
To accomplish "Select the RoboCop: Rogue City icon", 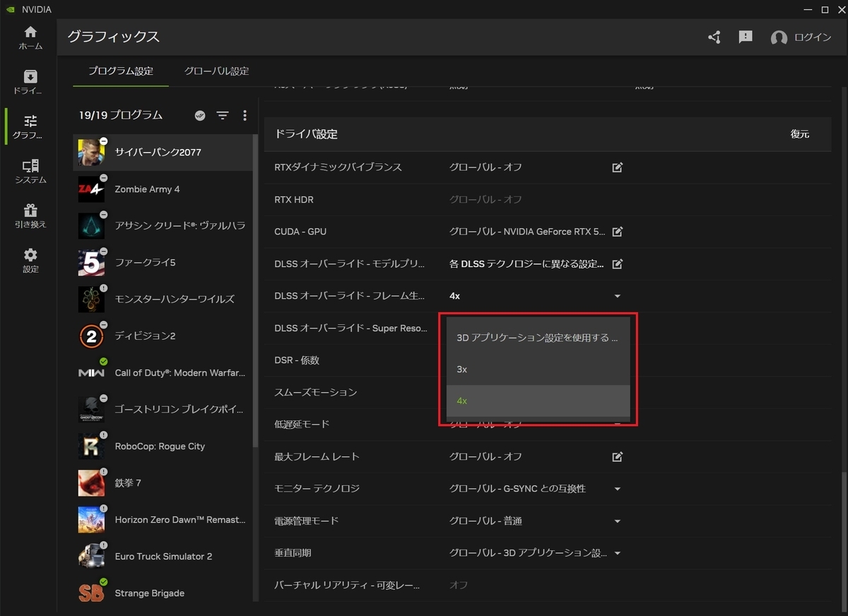I will tap(92, 446).
